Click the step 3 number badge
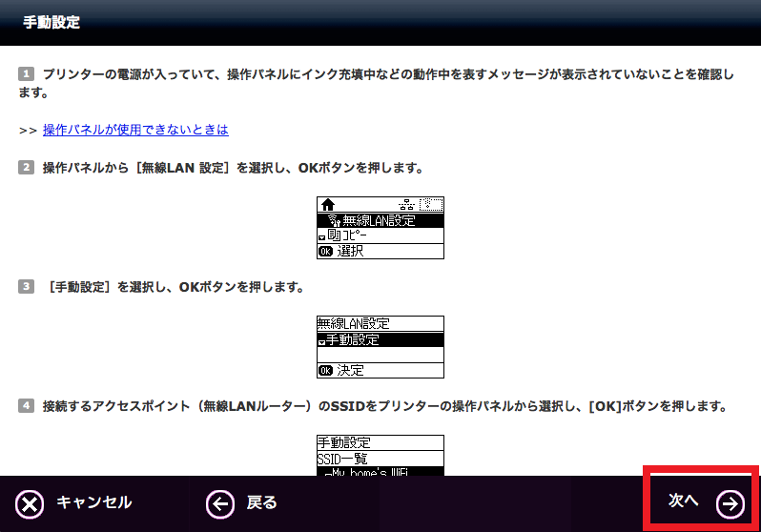 [26, 287]
